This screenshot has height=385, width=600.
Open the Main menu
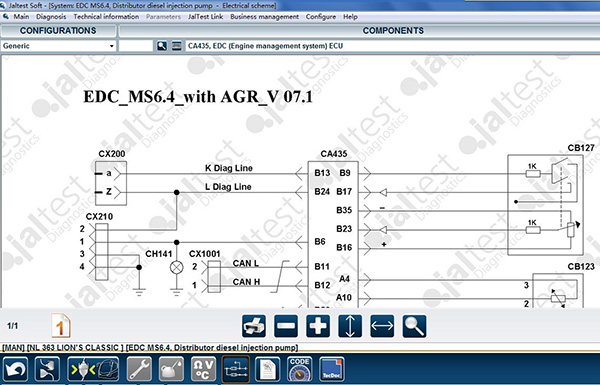point(21,17)
